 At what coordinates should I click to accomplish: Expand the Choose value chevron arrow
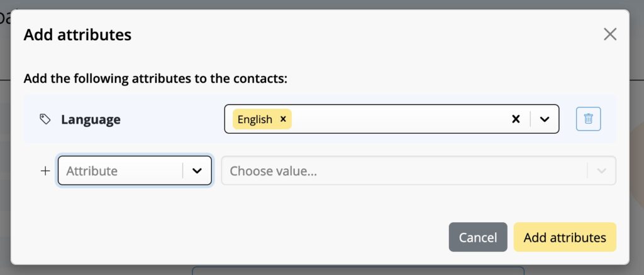(x=601, y=171)
